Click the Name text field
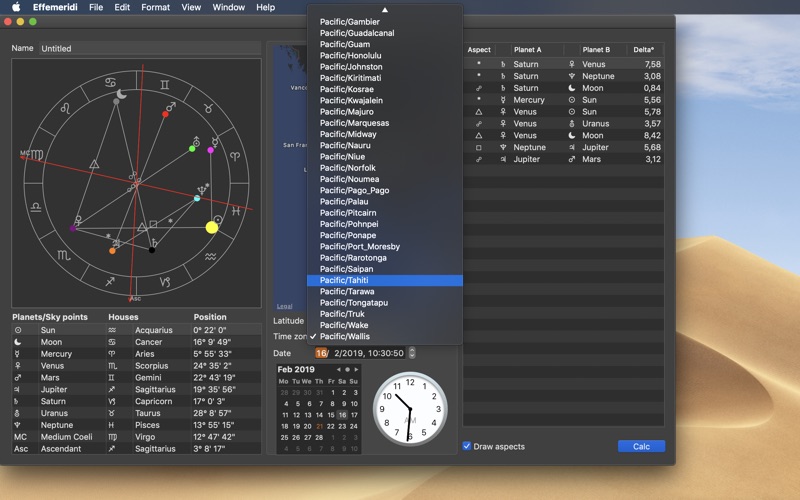Viewport: 800px width, 500px height. pos(150,48)
